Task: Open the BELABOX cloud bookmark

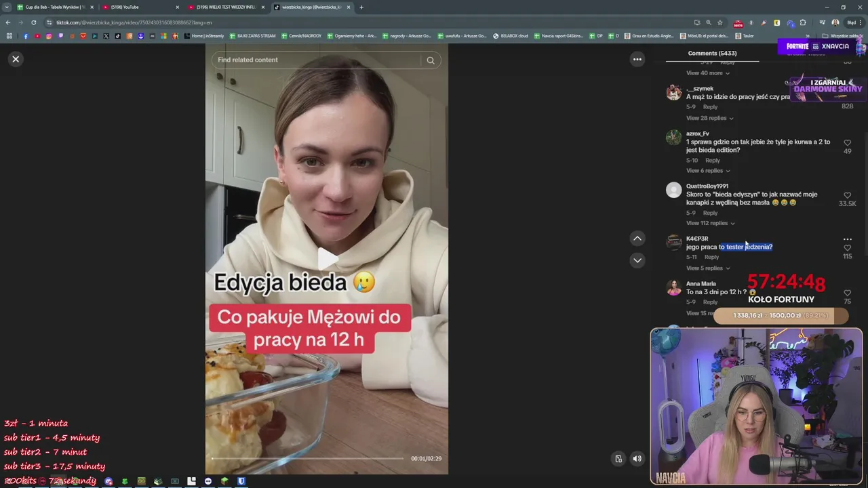Action: tap(510, 36)
